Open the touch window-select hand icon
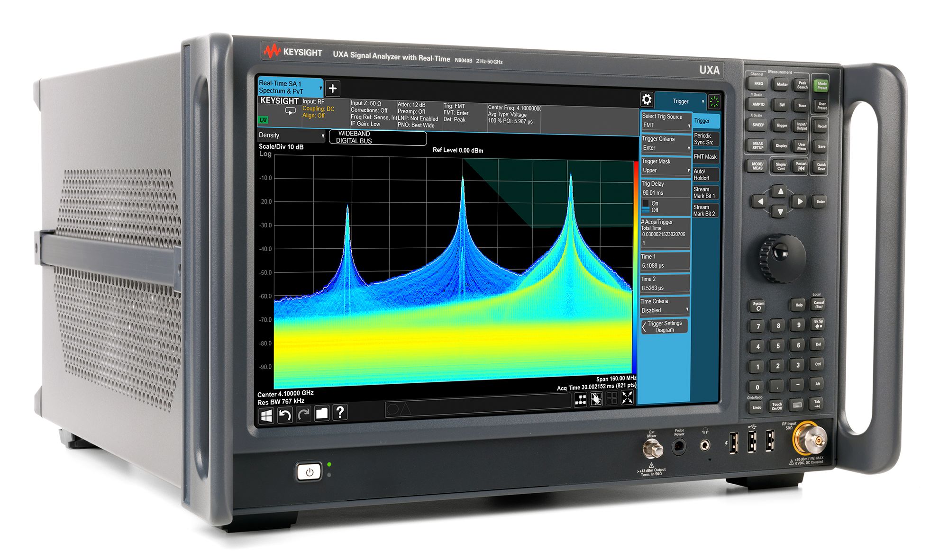Image resolution: width=948 pixels, height=560 pixels. tap(596, 399)
